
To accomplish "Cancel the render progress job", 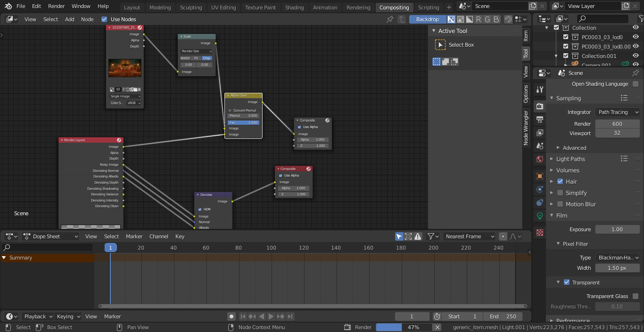I will pyautogui.click(x=438, y=327).
